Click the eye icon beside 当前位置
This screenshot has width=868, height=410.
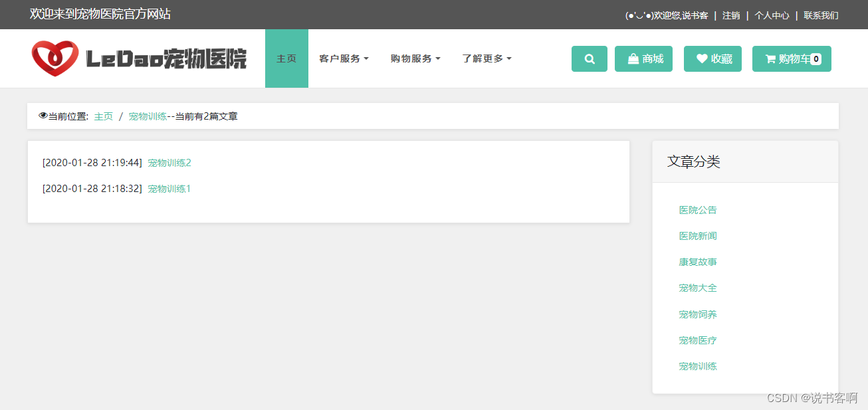tap(42, 115)
